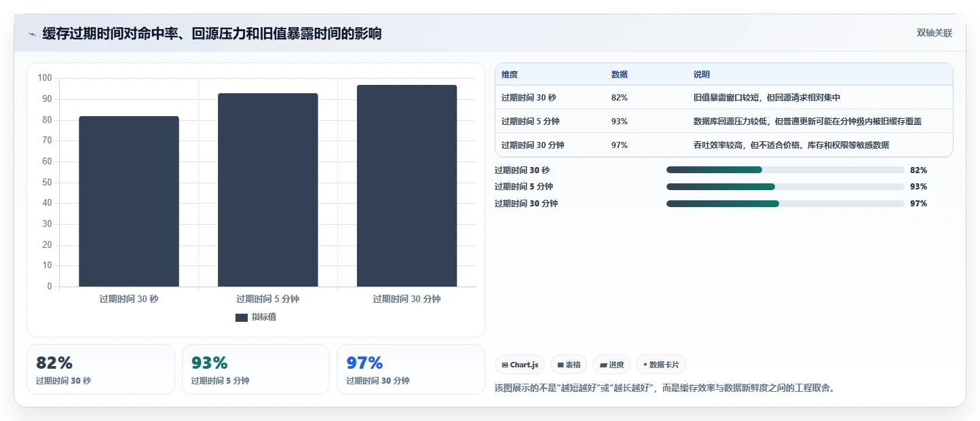Click the progress label 过期时间 30 分钟
This screenshot has width=980, height=421.
click(526, 204)
